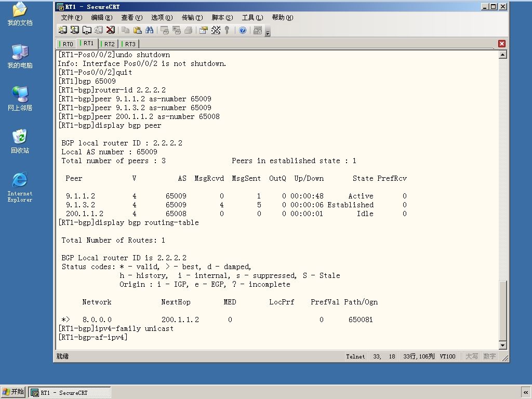
Task: Select 我的电脑 desktop icon
Action: click(x=20, y=56)
